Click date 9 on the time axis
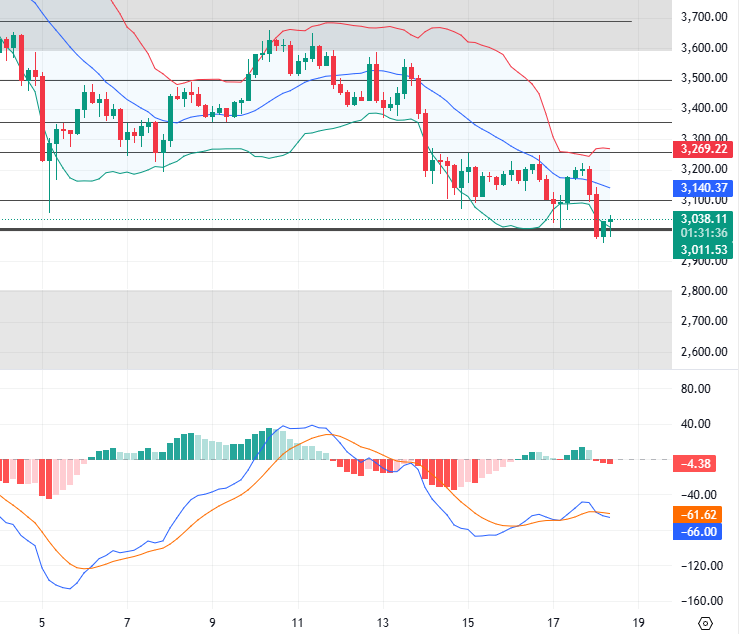This screenshot has height=634, width=739. (212, 621)
